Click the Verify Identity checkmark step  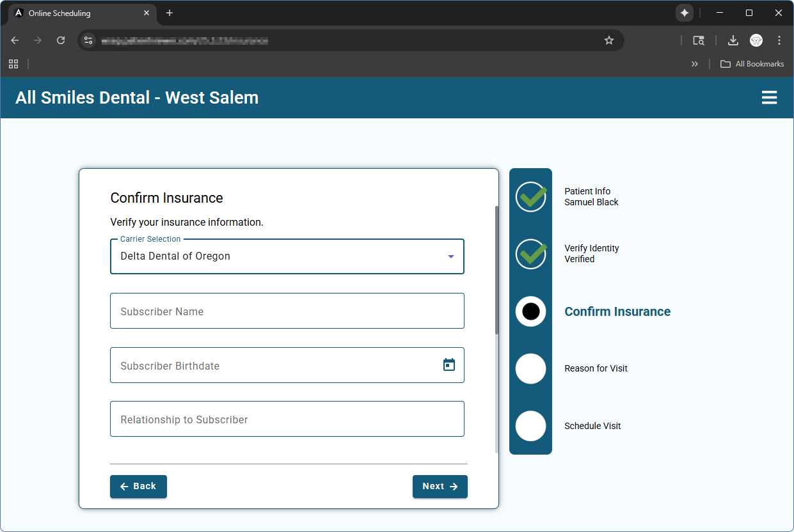click(x=530, y=254)
